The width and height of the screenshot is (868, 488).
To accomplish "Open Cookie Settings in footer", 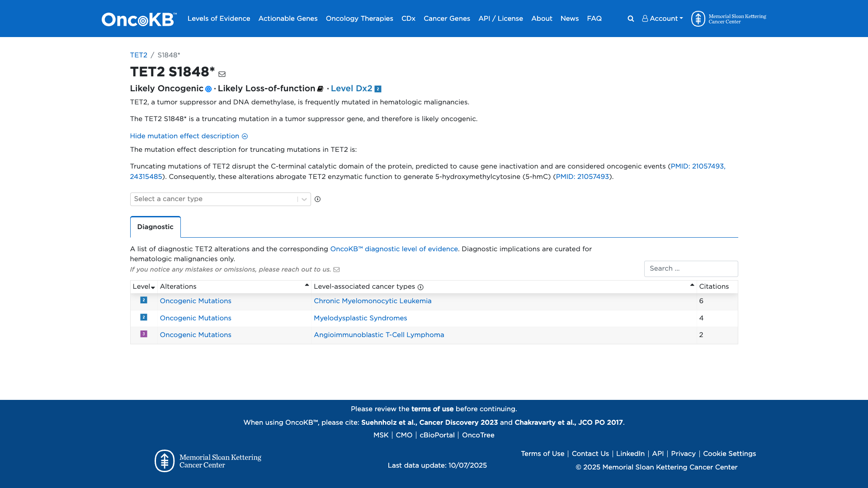I will [x=729, y=454].
